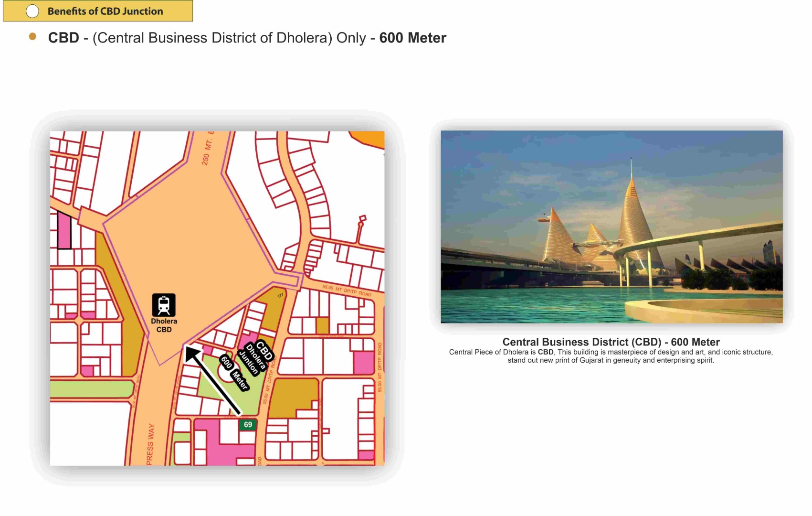Image resolution: width=812 pixels, height=516 pixels.
Task: Click the black-outlined pink plot on map's left edge
Action: [x=64, y=231]
